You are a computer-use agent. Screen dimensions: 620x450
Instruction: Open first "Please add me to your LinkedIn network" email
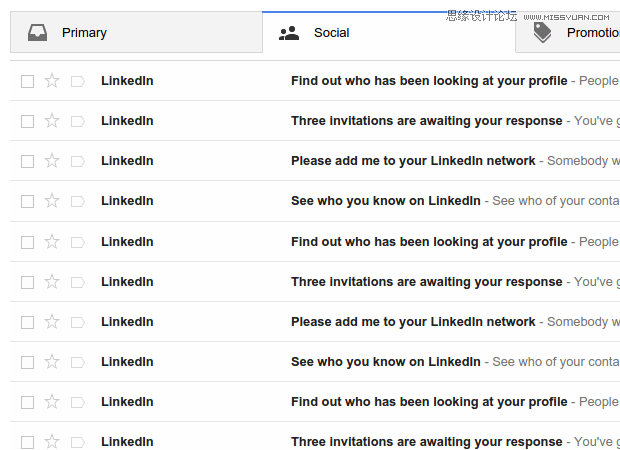(413, 161)
